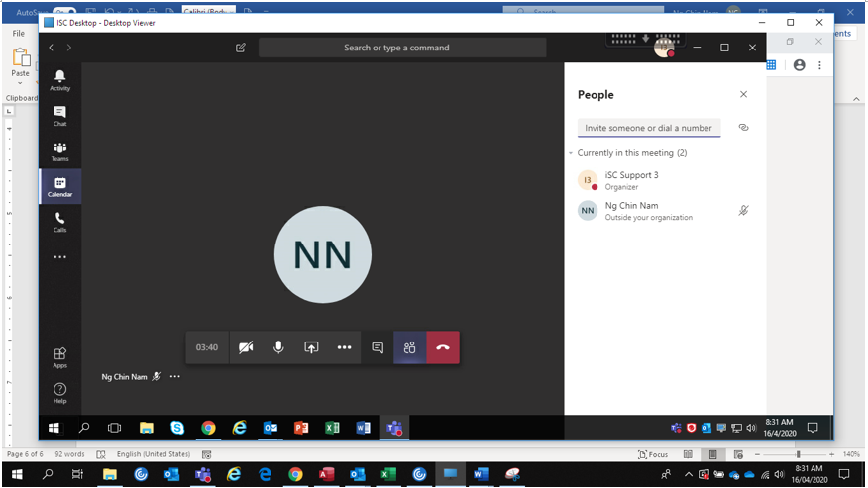This screenshot has width=868, height=488.
Task: Open Access on host taskbar
Action: click(327, 475)
